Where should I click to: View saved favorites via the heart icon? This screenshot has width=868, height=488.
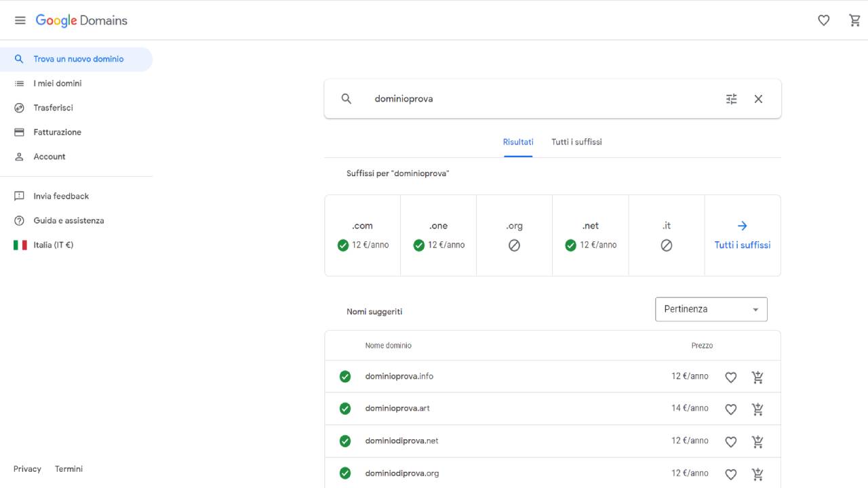pos(824,20)
